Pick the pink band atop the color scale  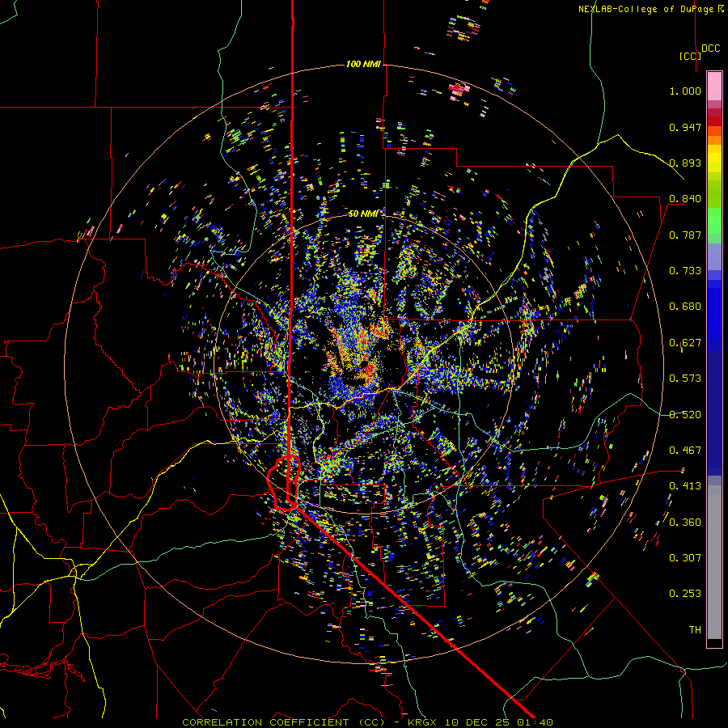point(714,86)
